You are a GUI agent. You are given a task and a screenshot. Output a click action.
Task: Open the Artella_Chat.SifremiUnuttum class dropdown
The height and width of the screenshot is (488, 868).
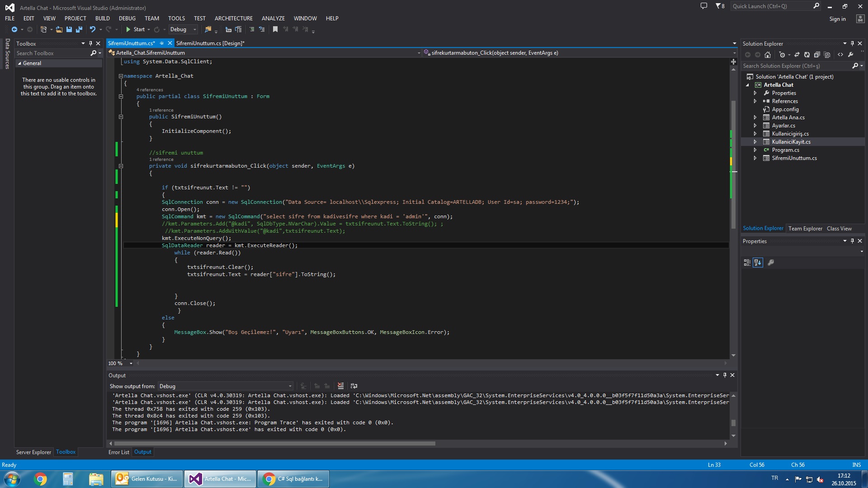point(264,53)
